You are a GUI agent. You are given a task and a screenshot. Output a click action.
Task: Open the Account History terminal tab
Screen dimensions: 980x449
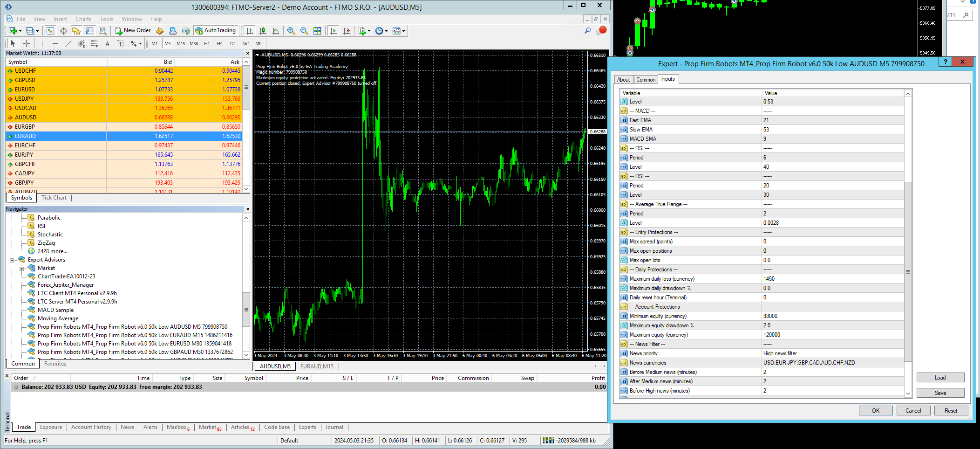tap(91, 427)
